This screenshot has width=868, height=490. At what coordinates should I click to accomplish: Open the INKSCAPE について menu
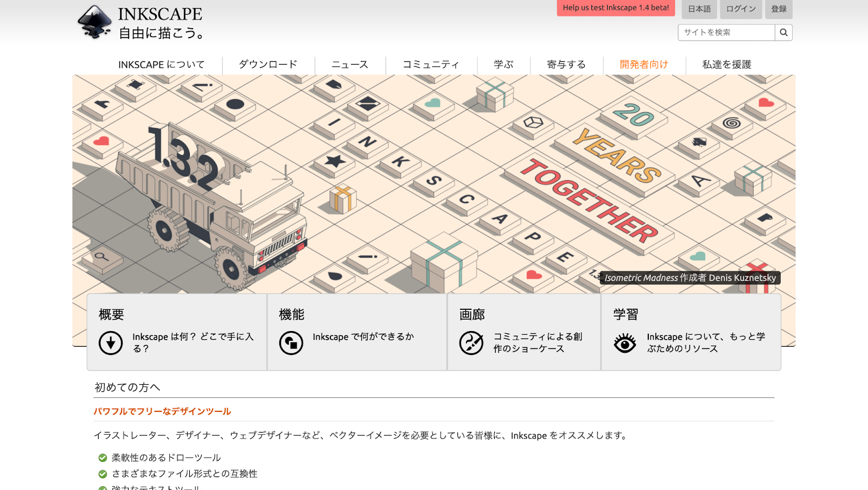click(162, 65)
